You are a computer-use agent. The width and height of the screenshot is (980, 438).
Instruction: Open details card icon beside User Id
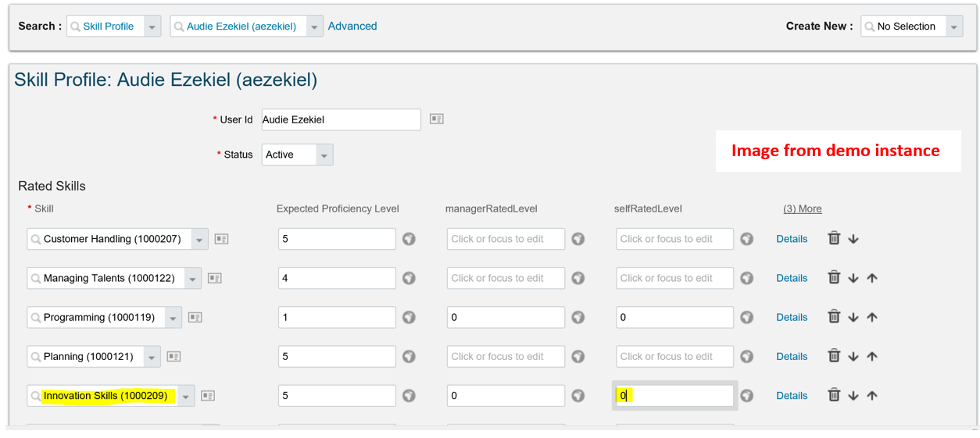tap(437, 119)
